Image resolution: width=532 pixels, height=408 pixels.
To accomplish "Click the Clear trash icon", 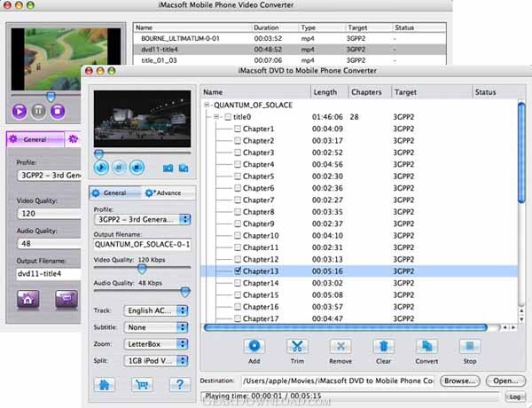I will pyautogui.click(x=383, y=347).
